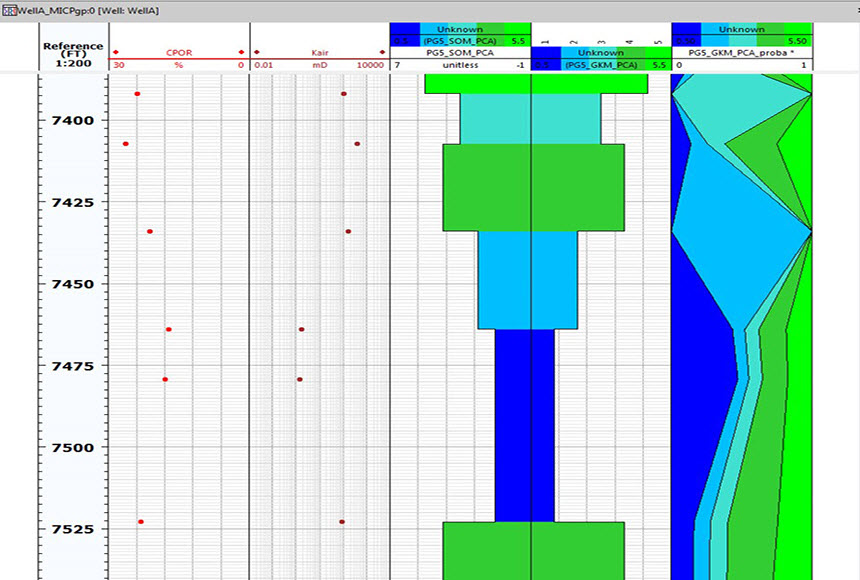The width and height of the screenshot is (860, 580).
Task: Click the 7450 depth label
Action: [73, 284]
